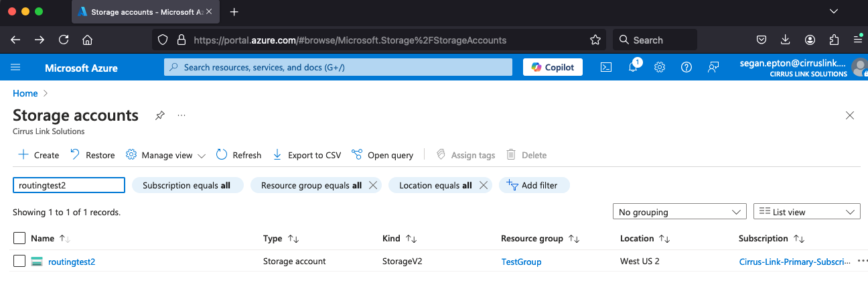Click the Refresh toolbar button
This screenshot has width=868, height=287.
point(239,155)
